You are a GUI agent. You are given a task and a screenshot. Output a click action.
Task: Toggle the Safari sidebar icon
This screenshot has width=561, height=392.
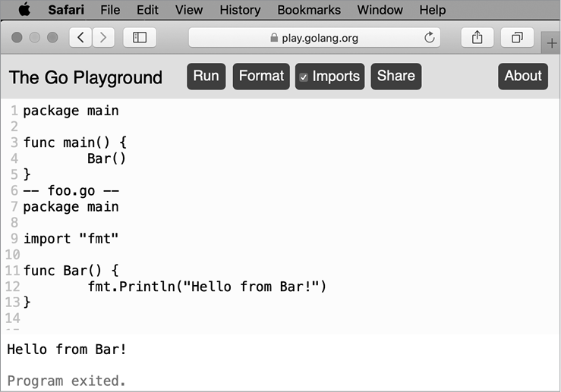pyautogui.click(x=140, y=38)
